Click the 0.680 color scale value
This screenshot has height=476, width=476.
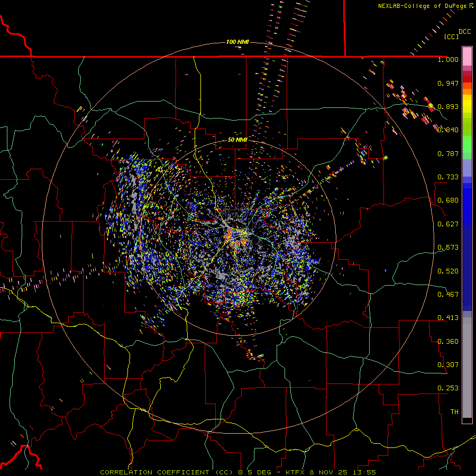[448, 200]
